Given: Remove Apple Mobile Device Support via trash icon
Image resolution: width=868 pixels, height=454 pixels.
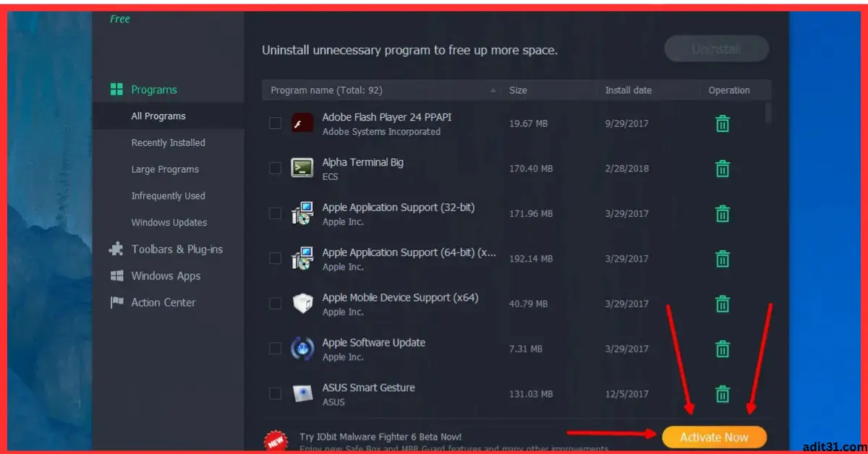Looking at the screenshot, I should pyautogui.click(x=722, y=304).
